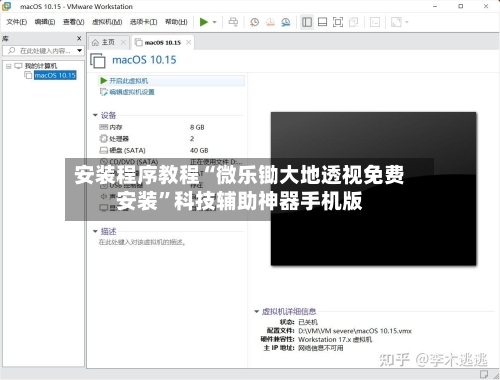This screenshot has width=500, height=380.
Task: Click the 已关机 status value
Action: [x=308, y=322]
